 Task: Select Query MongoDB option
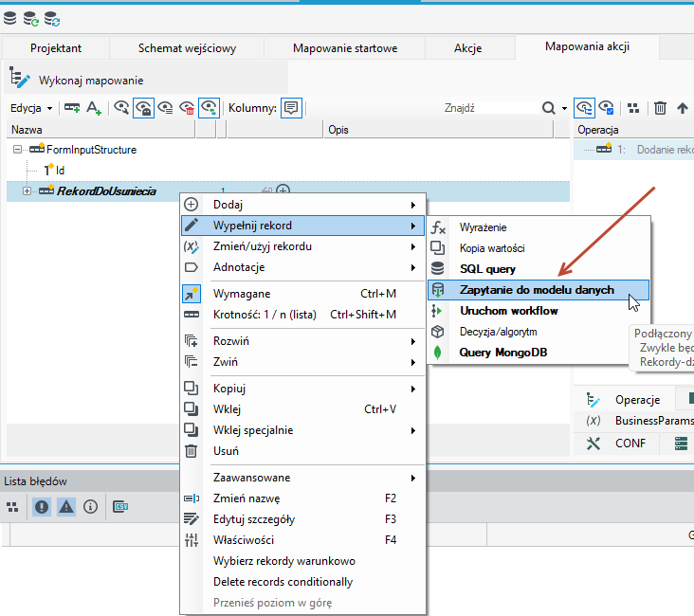[x=539, y=353]
